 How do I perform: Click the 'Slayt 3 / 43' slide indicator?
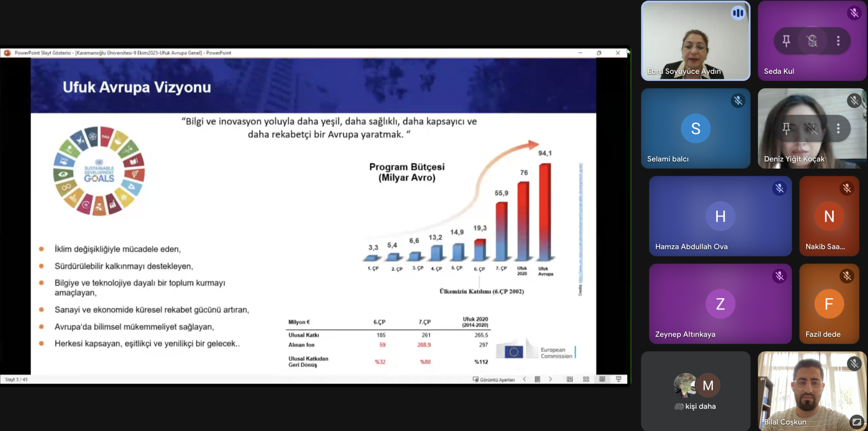click(x=16, y=379)
